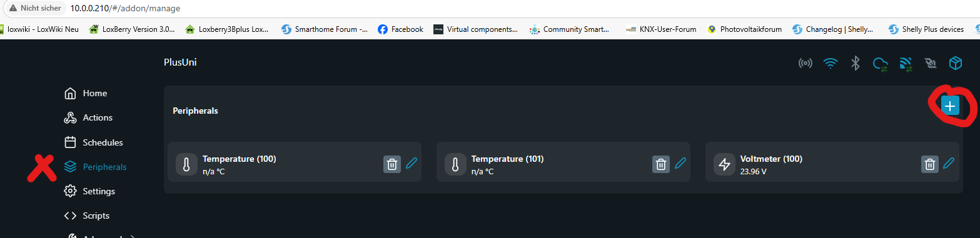Delete the Temperature (100) peripheral
Image resolution: width=980 pixels, height=238 pixels.
point(391,164)
